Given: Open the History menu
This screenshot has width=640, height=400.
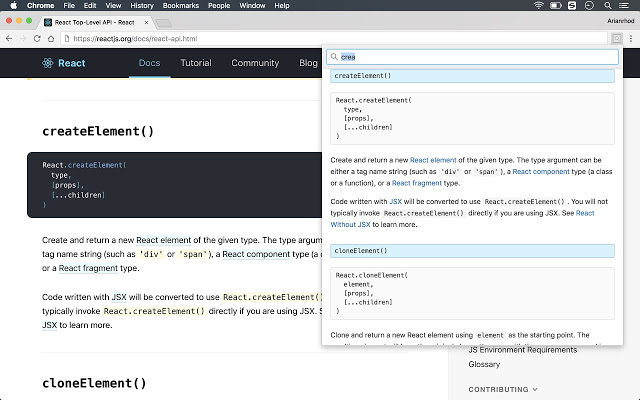Looking at the screenshot, I should coord(142,5).
